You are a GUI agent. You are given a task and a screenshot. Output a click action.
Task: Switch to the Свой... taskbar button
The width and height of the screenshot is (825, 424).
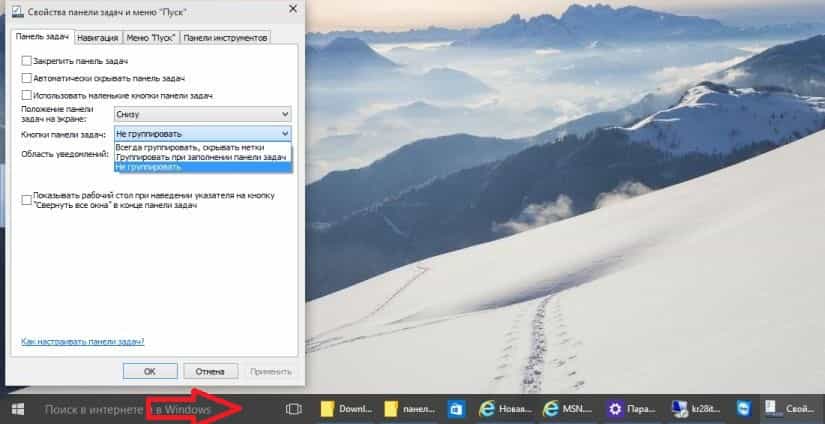point(792,409)
